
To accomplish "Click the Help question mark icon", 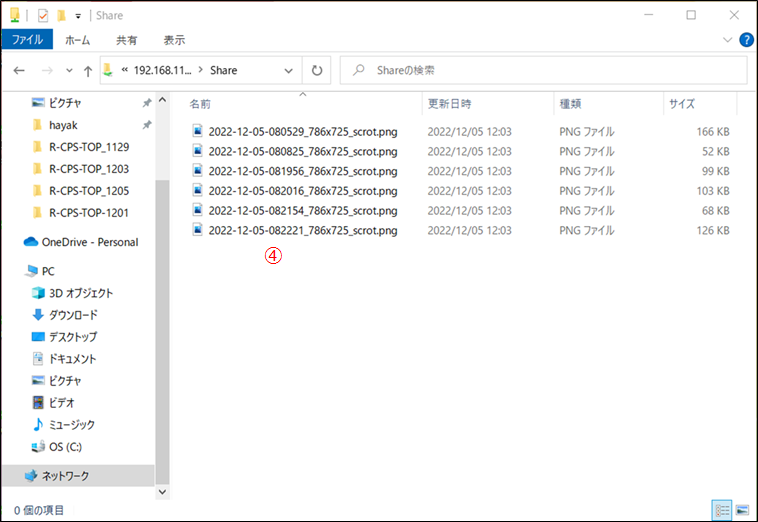I will click(746, 40).
